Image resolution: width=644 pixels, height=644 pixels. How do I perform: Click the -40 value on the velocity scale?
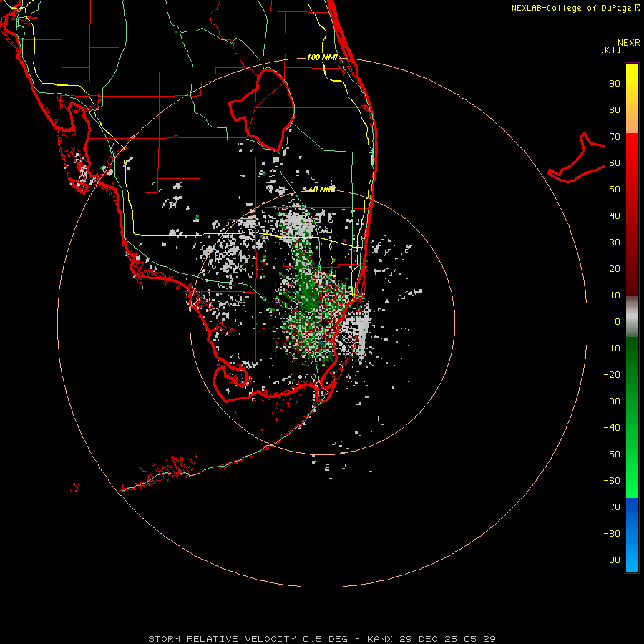[x=612, y=428]
